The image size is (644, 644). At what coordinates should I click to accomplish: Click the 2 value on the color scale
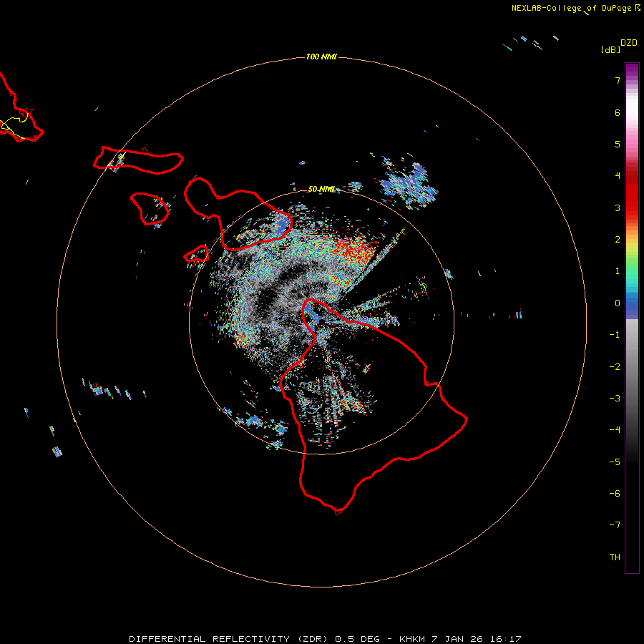pyautogui.click(x=618, y=240)
